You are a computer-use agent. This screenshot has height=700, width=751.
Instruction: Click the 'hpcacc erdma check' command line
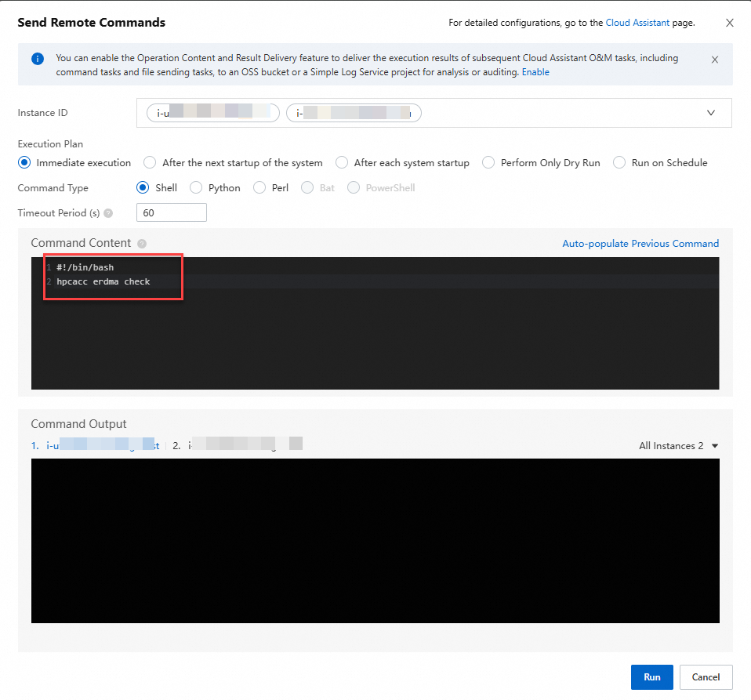click(103, 281)
